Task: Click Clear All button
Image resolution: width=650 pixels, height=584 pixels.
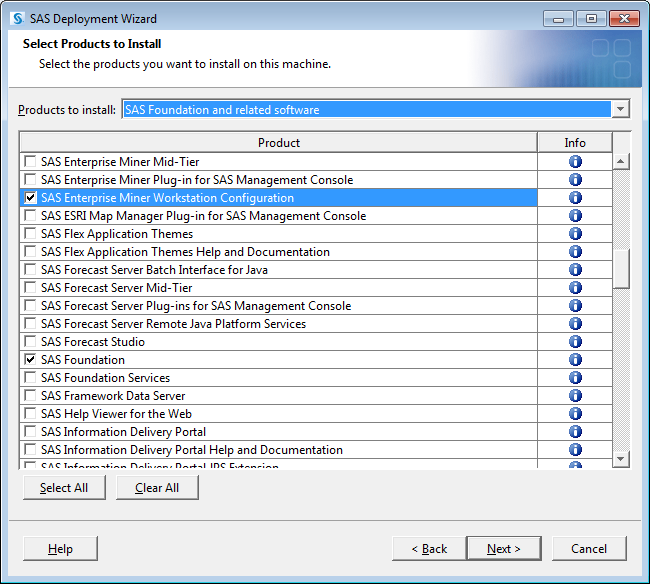Action: 157,488
